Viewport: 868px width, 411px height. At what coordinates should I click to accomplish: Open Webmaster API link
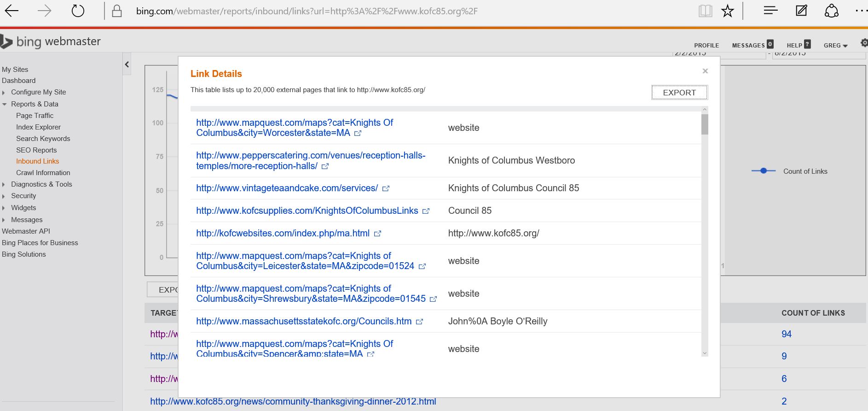point(26,231)
